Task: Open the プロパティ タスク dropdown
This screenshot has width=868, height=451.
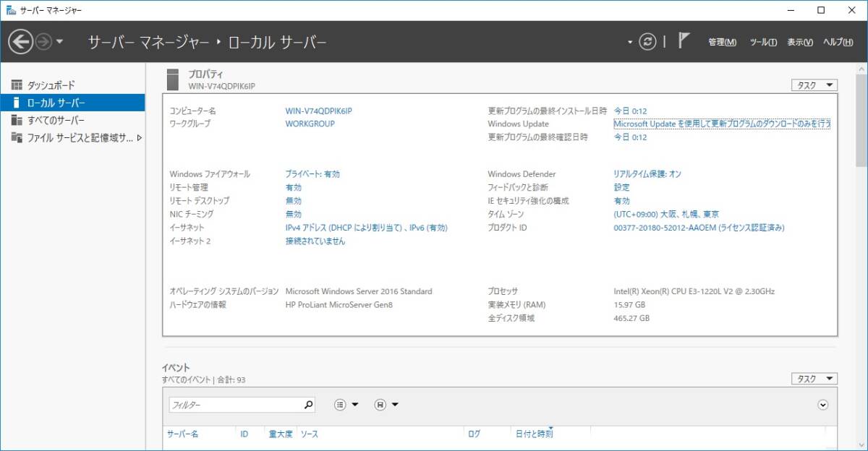Action: pos(814,85)
